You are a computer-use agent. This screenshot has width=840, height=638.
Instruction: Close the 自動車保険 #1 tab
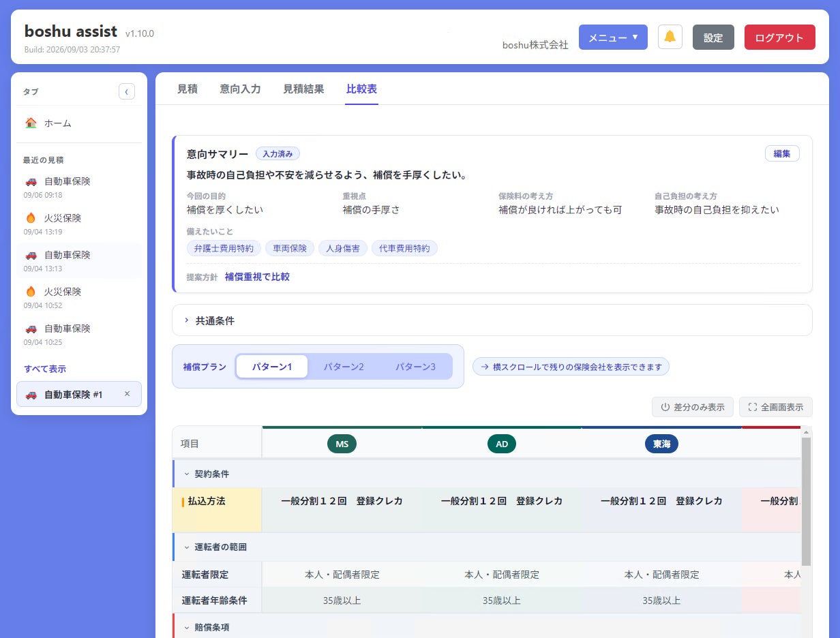click(x=127, y=394)
